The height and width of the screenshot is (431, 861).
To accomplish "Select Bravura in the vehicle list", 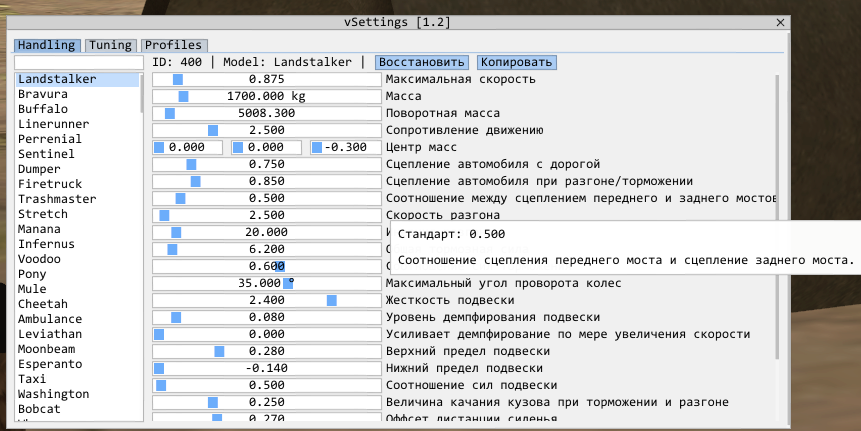I will point(42,94).
